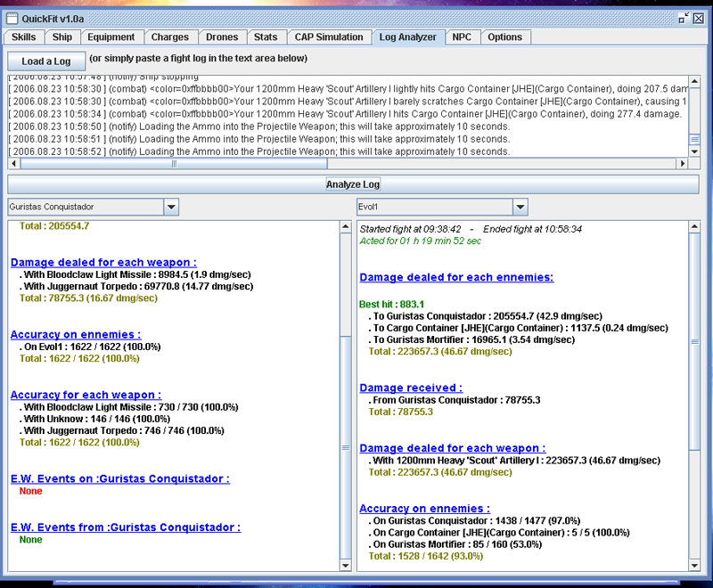Go to the Drones tab
Viewport: 713px width, 588px height.
tap(222, 37)
